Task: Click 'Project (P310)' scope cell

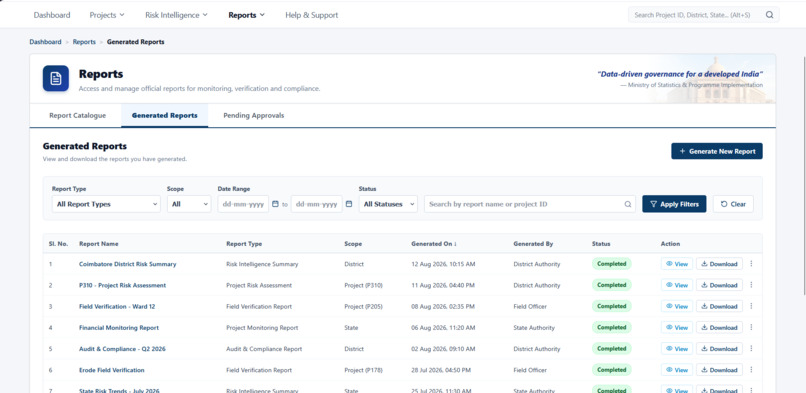Action: point(363,285)
